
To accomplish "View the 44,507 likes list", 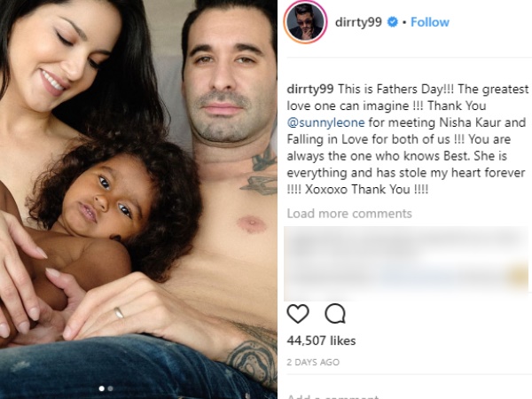I will (321, 340).
